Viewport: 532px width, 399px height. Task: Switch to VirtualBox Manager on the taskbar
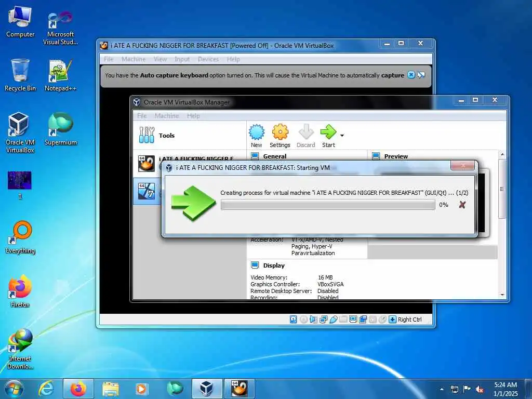(x=207, y=389)
